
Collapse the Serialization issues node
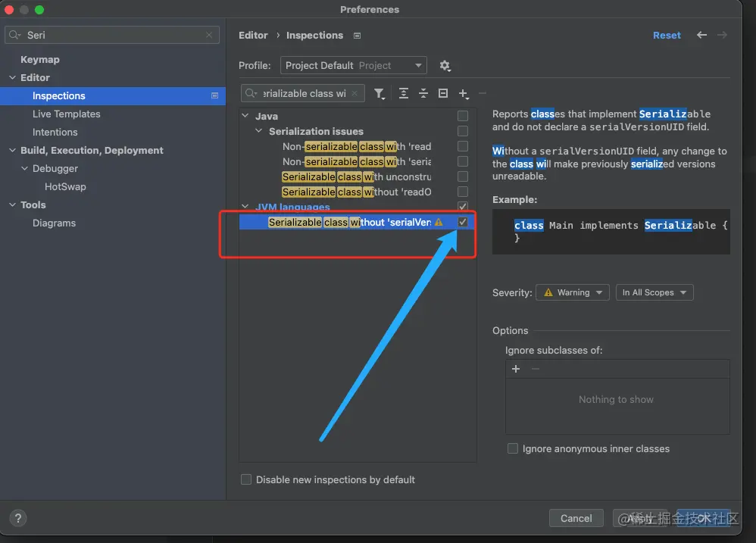point(258,131)
